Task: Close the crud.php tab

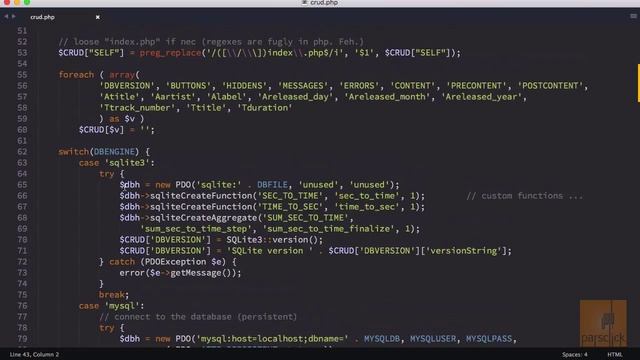Action: (x=98, y=17)
